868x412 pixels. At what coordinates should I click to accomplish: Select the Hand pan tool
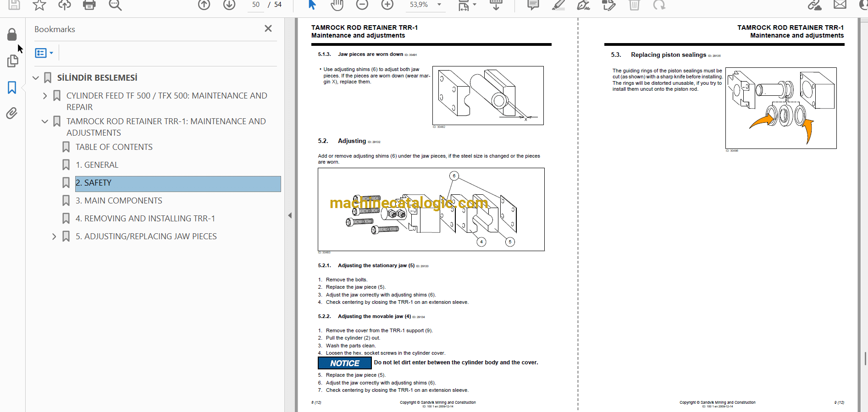[x=337, y=5]
